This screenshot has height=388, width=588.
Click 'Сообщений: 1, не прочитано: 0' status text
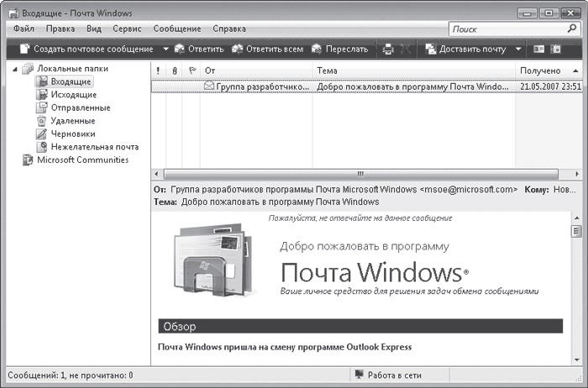pos(70,375)
